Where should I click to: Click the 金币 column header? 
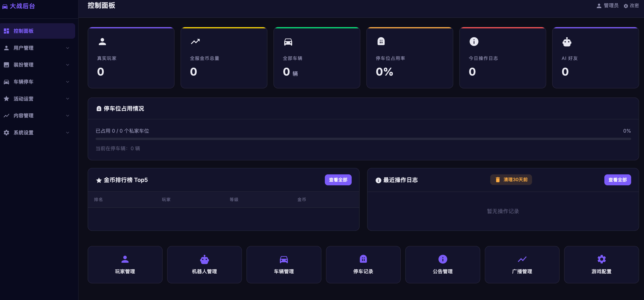tap(302, 199)
